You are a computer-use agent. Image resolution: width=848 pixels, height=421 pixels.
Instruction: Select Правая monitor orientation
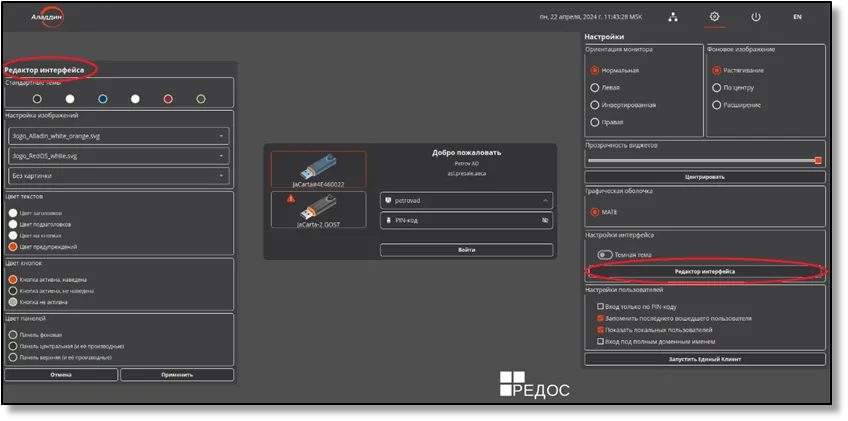click(x=595, y=122)
